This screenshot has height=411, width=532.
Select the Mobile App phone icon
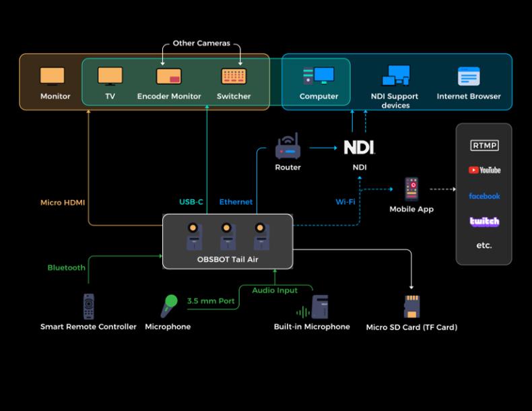[x=411, y=189]
